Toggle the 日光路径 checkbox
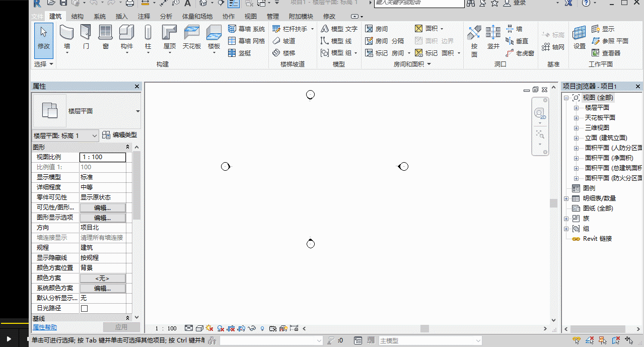Image resolution: width=644 pixels, height=347 pixels. (84, 308)
